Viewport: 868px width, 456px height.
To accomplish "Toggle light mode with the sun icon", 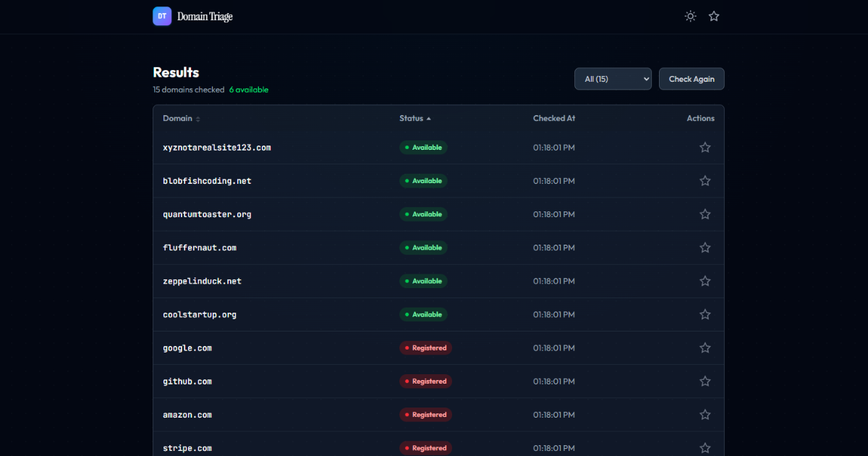I will 689,16.
